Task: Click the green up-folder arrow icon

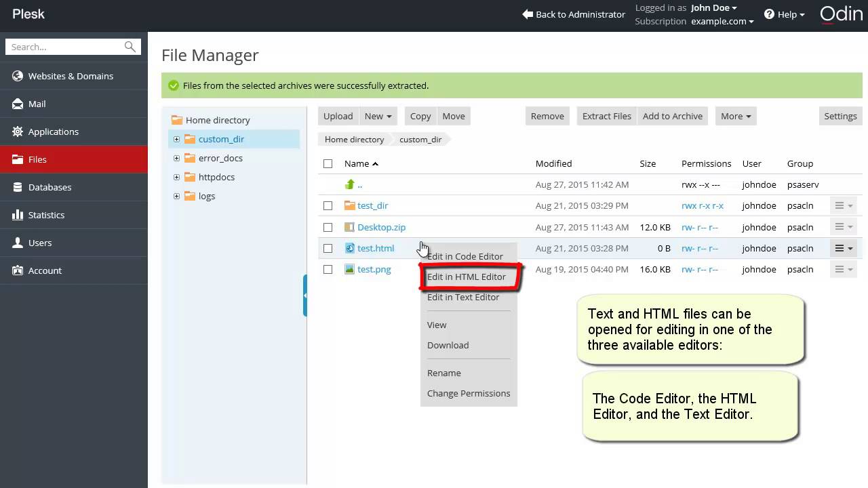Action: click(x=350, y=184)
